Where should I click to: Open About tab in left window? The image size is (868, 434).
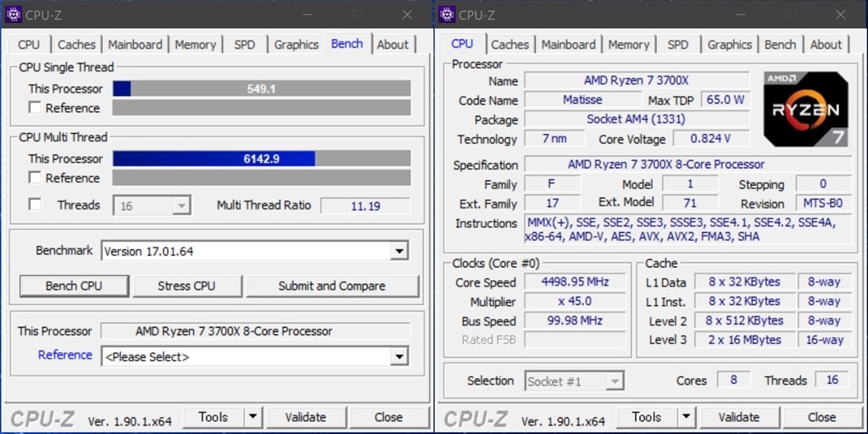click(x=392, y=45)
